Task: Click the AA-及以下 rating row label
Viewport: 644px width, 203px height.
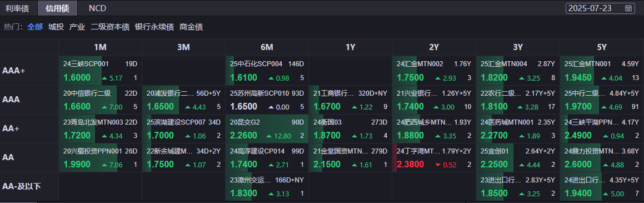Action: (22, 186)
